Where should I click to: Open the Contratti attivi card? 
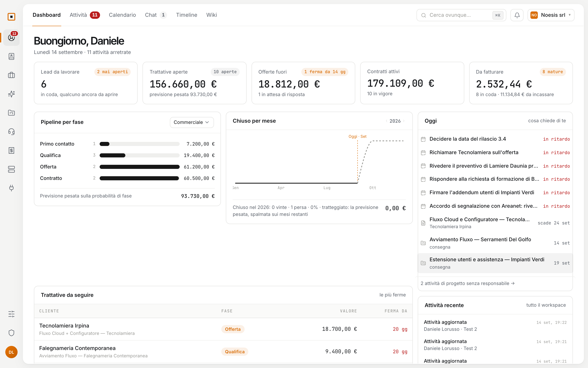click(x=412, y=83)
